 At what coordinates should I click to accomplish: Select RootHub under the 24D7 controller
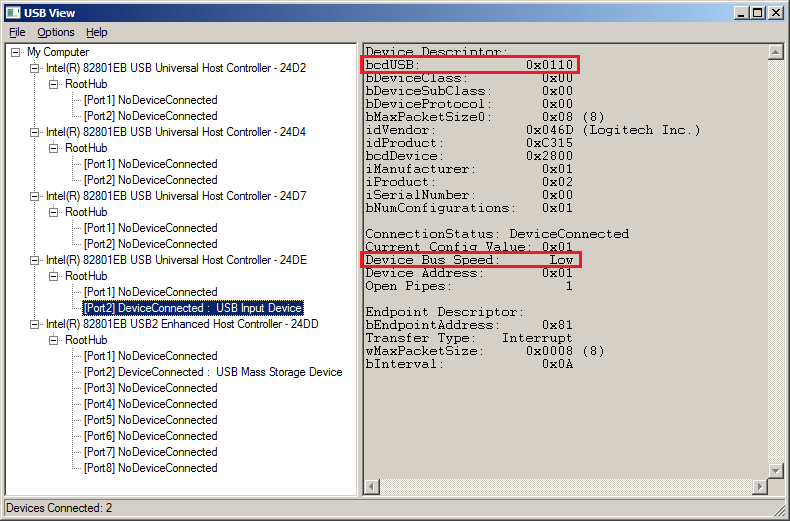coord(86,212)
